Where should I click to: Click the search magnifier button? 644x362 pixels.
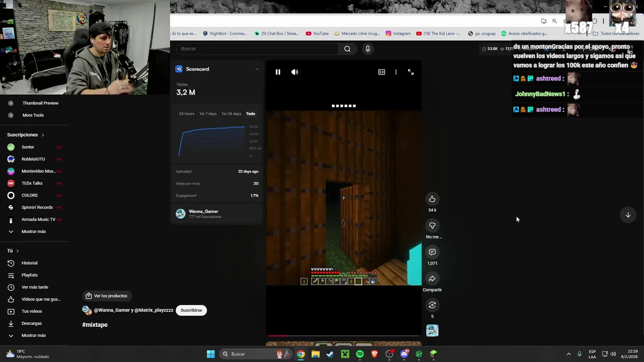(x=347, y=49)
